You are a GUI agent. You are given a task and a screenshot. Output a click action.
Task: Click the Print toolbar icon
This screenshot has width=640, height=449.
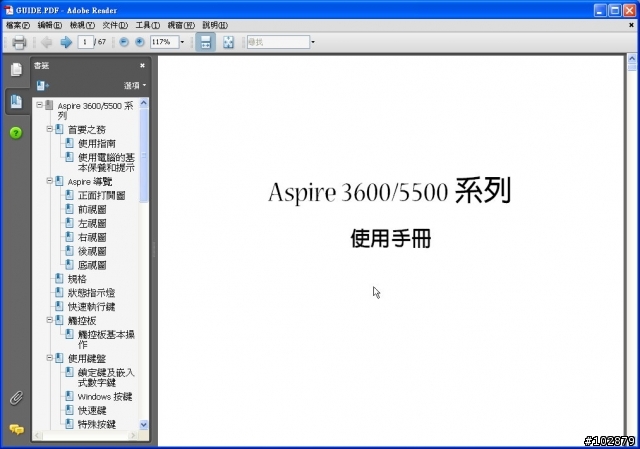(19, 42)
